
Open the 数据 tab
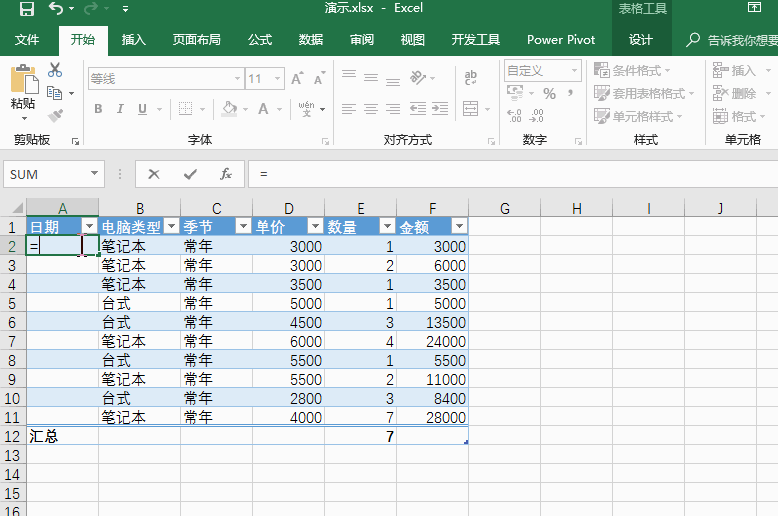(311, 40)
